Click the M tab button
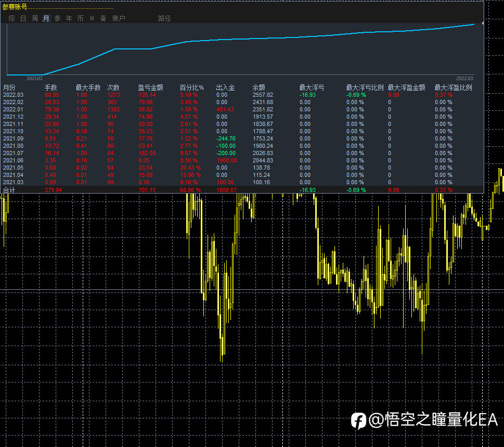This screenshot has height=447, width=504. [x=92, y=19]
